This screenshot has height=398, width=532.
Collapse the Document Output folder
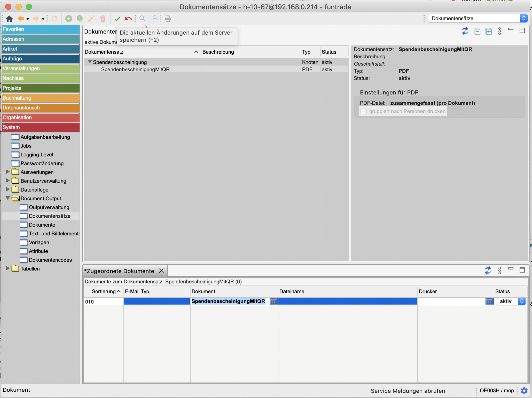8,198
